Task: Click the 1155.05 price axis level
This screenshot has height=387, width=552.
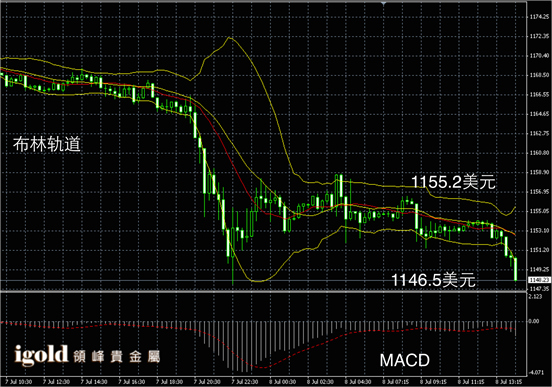Action: tap(539, 211)
